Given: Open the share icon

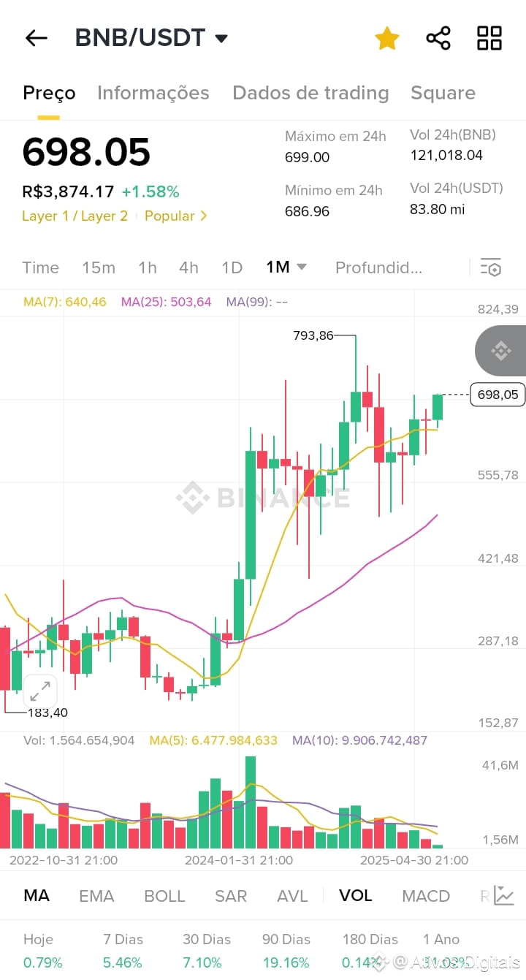Looking at the screenshot, I should (x=438, y=38).
